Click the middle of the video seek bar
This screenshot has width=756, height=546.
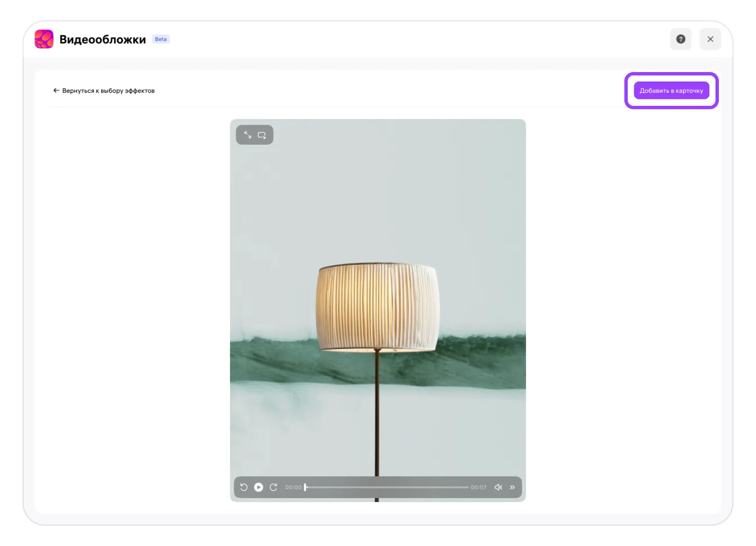387,487
